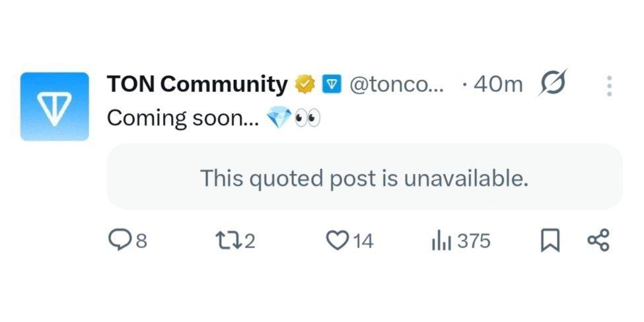This screenshot has width=644, height=322.
Task: Open the TON Community profile avatar
Action: pyautogui.click(x=54, y=106)
